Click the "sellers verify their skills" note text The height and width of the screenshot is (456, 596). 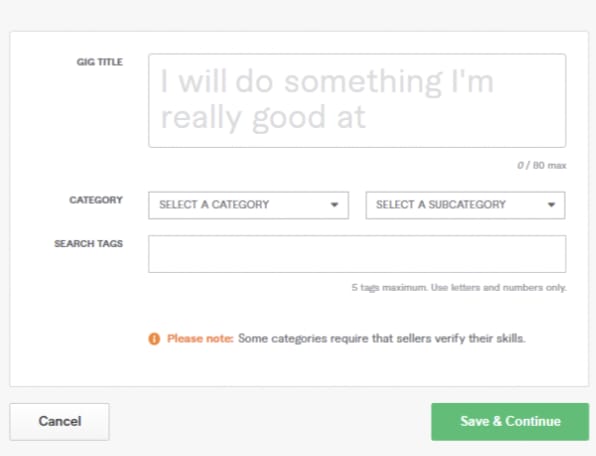(x=461, y=339)
